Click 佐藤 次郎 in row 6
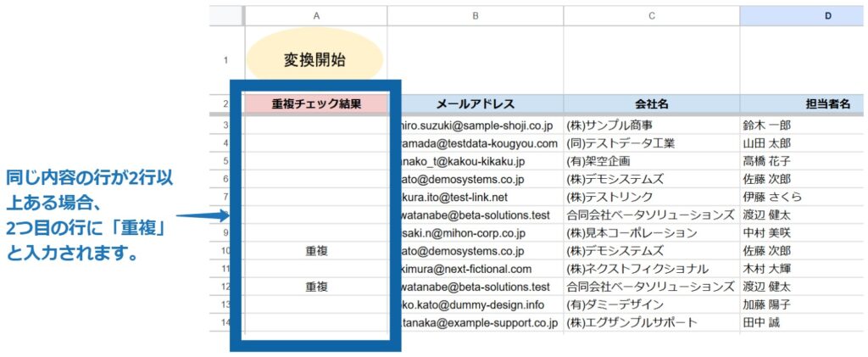 [766, 179]
